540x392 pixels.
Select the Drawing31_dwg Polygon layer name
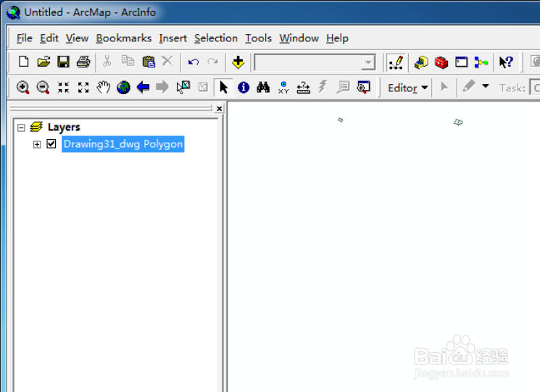point(123,144)
